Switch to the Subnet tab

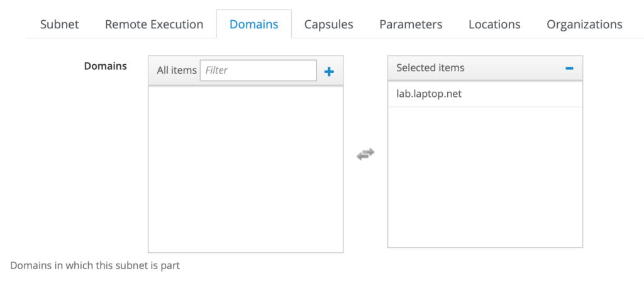[x=60, y=25]
